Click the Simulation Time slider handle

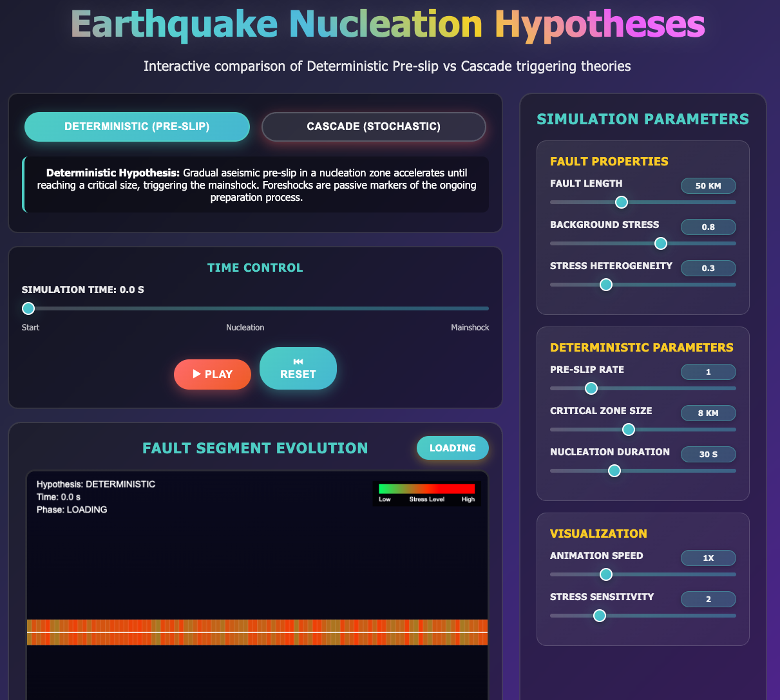[28, 308]
